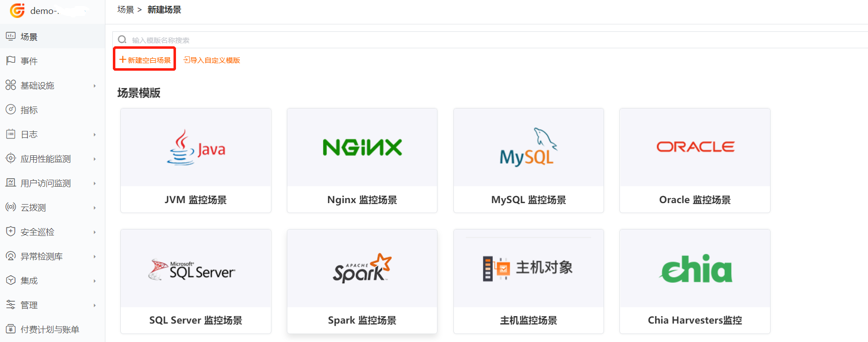
Task: Click the 场景 sidebar icon
Action: click(x=10, y=36)
